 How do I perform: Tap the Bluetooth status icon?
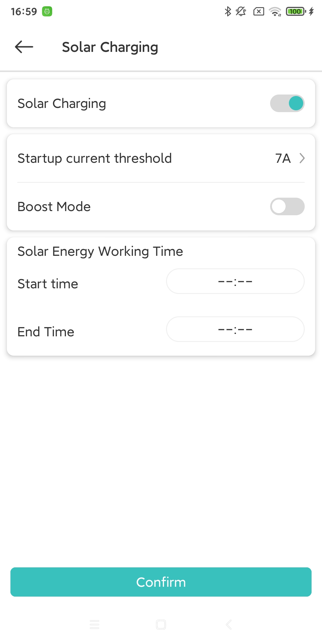228,12
